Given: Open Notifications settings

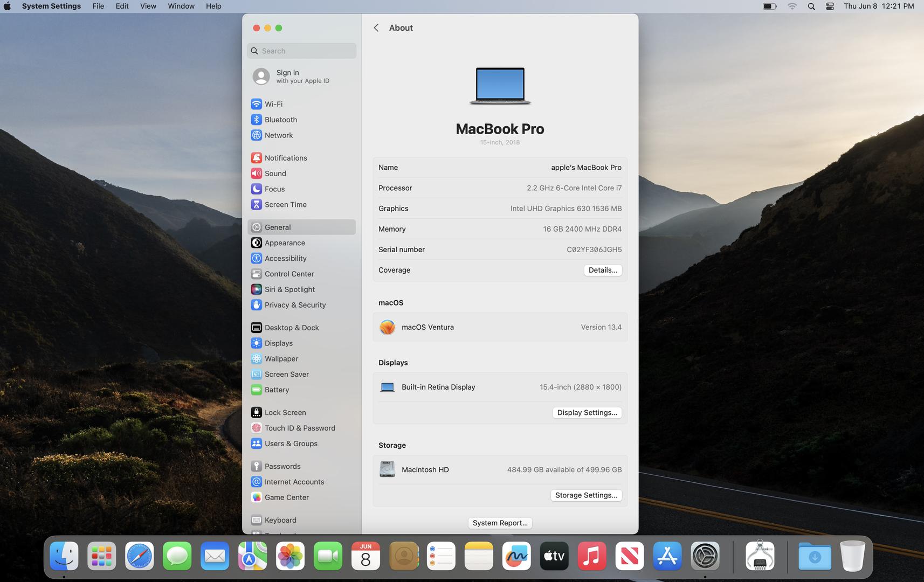Looking at the screenshot, I should coord(301,158).
